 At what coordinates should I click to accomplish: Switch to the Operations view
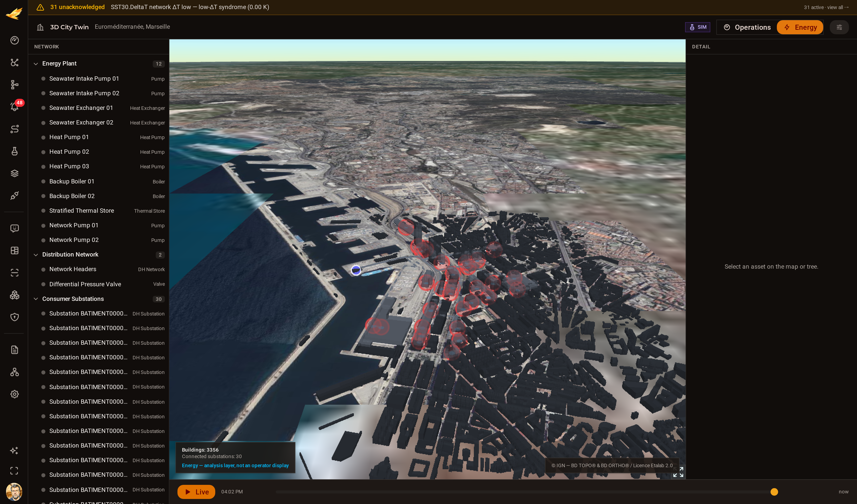point(747,27)
